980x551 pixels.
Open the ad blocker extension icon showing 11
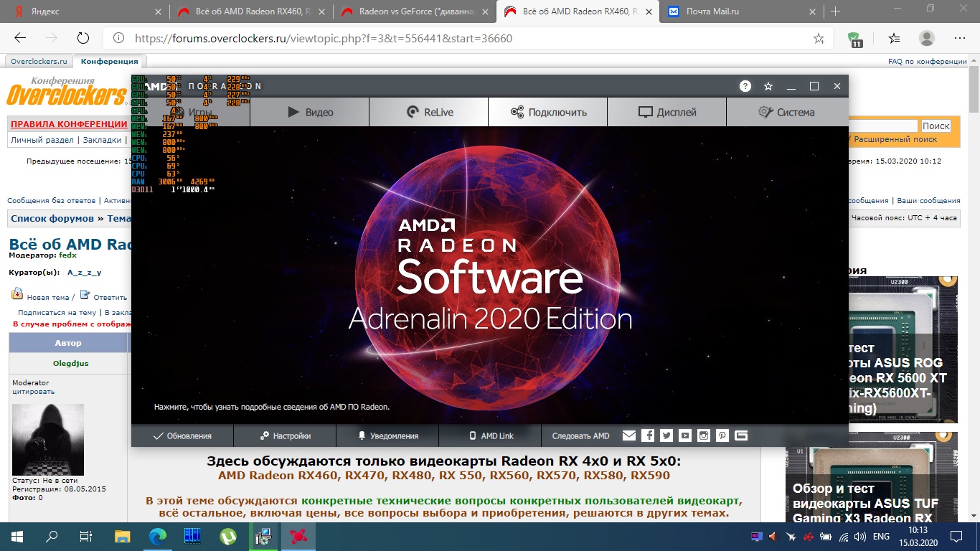[854, 39]
